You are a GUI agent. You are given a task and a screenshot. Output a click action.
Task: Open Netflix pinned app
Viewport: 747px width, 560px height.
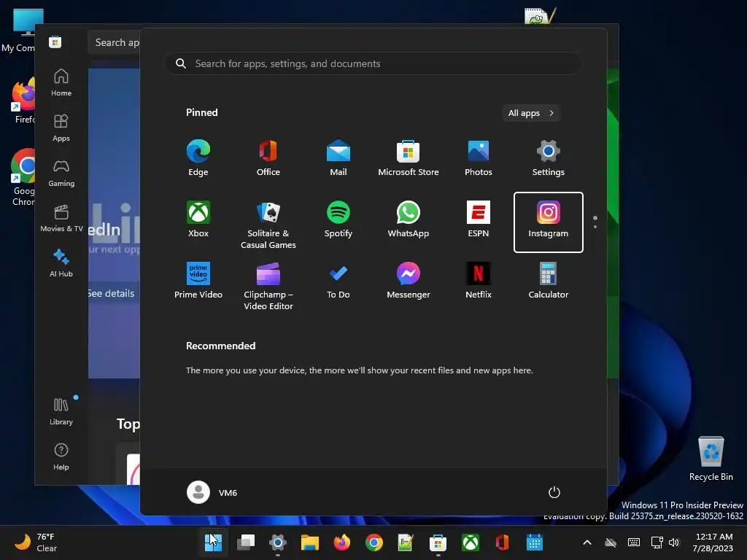click(479, 281)
